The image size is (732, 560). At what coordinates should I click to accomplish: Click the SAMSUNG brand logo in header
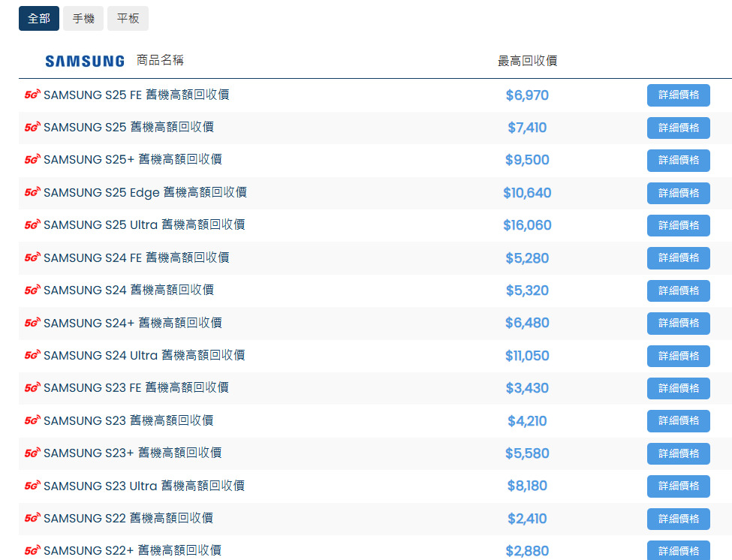(x=85, y=62)
